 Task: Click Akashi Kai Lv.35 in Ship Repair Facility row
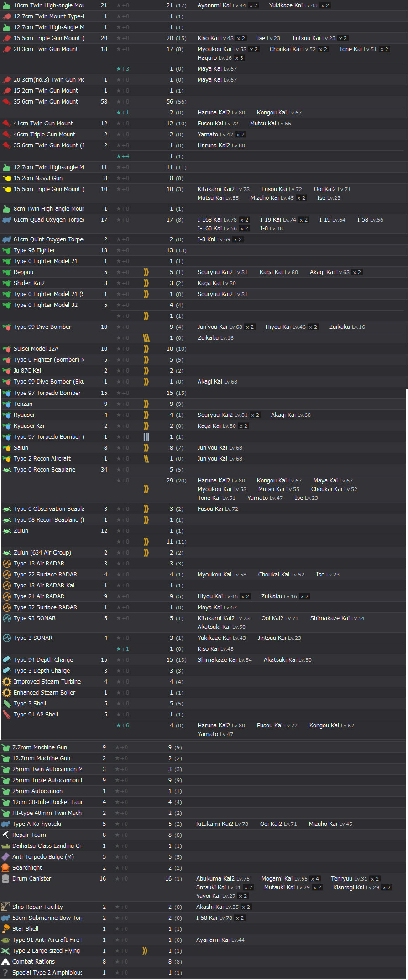217,907
